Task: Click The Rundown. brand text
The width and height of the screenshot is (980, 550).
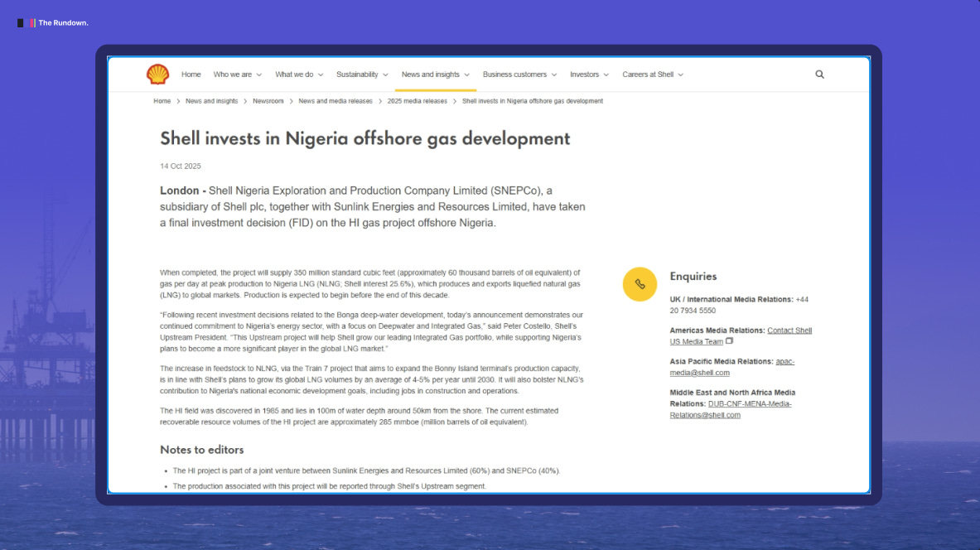Action: pos(63,23)
